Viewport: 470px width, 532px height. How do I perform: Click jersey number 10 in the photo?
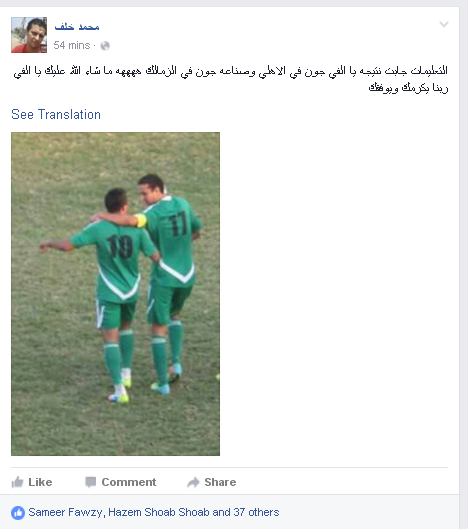(x=120, y=247)
